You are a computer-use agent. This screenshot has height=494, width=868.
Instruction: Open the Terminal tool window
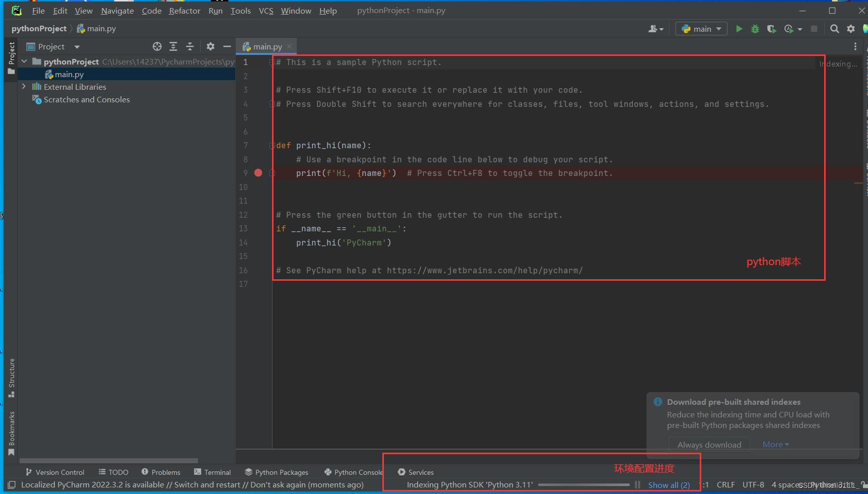tap(212, 472)
